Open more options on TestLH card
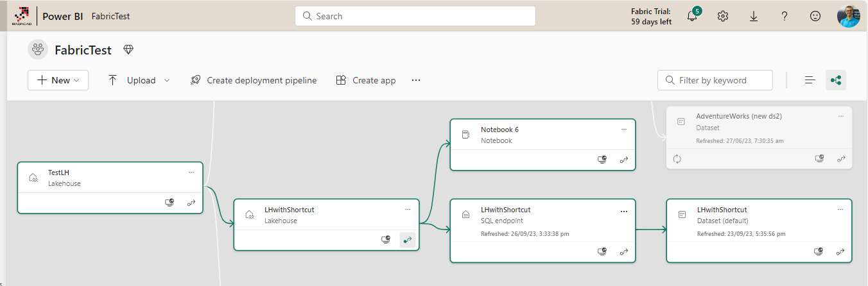The height and width of the screenshot is (286, 868). point(191,172)
